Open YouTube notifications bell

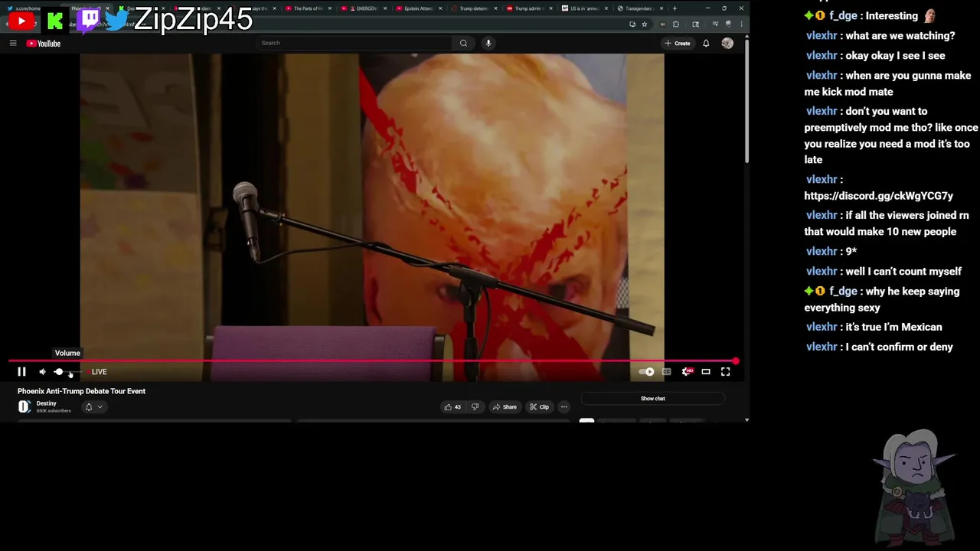pos(706,44)
